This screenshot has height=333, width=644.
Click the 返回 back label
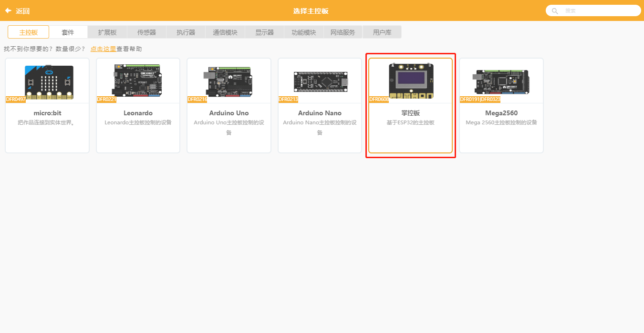tap(22, 11)
